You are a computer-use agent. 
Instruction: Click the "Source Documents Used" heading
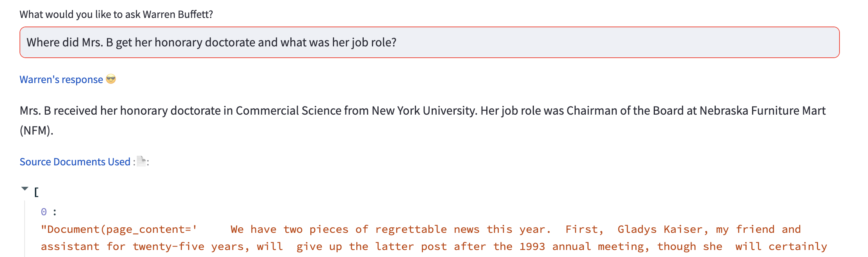[75, 162]
